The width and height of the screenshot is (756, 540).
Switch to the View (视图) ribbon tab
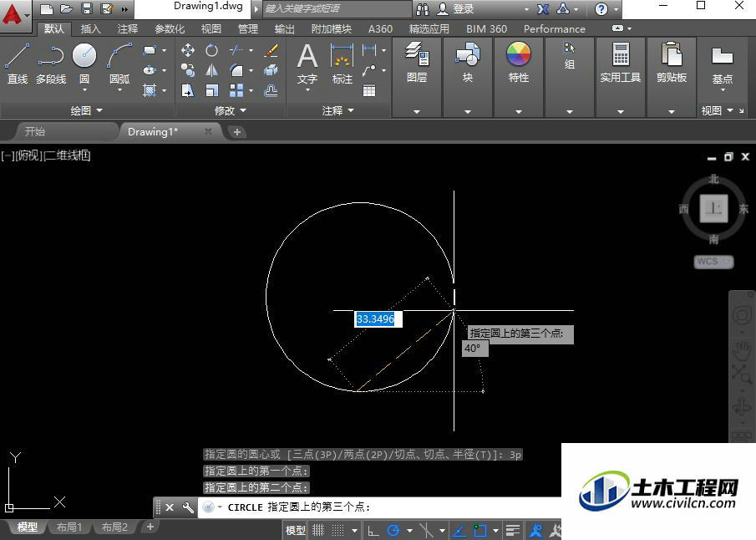211,29
